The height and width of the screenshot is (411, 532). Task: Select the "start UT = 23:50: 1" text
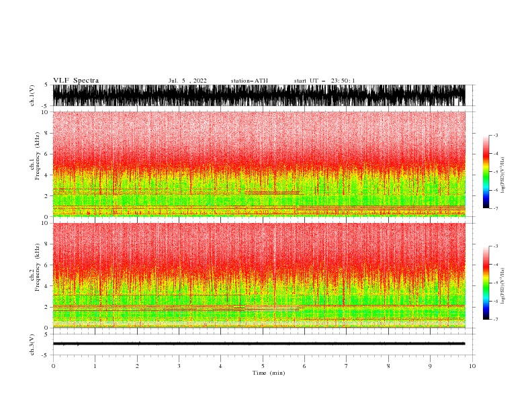(x=324, y=81)
